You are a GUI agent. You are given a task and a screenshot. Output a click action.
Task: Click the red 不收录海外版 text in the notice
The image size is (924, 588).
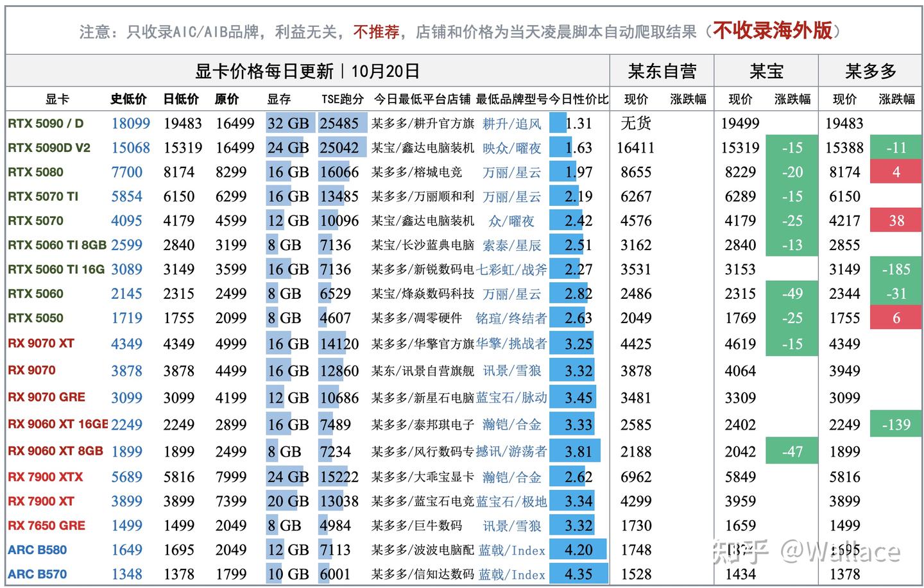pos(773,30)
